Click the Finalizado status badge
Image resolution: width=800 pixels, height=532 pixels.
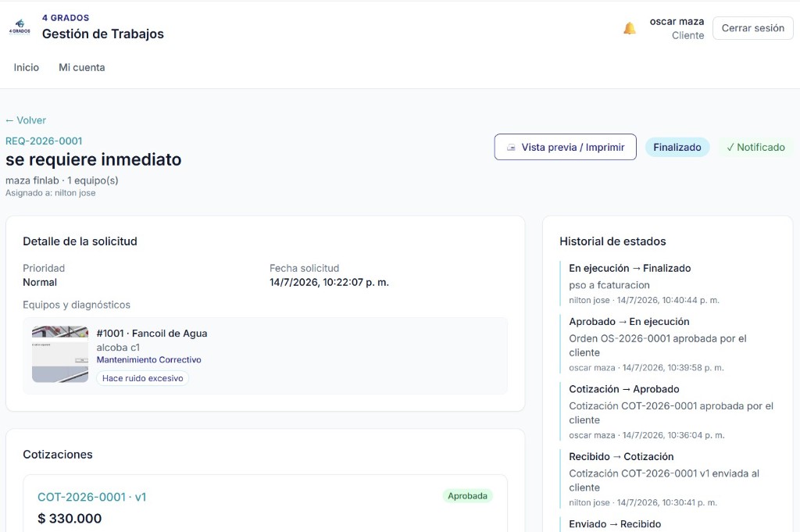click(677, 147)
